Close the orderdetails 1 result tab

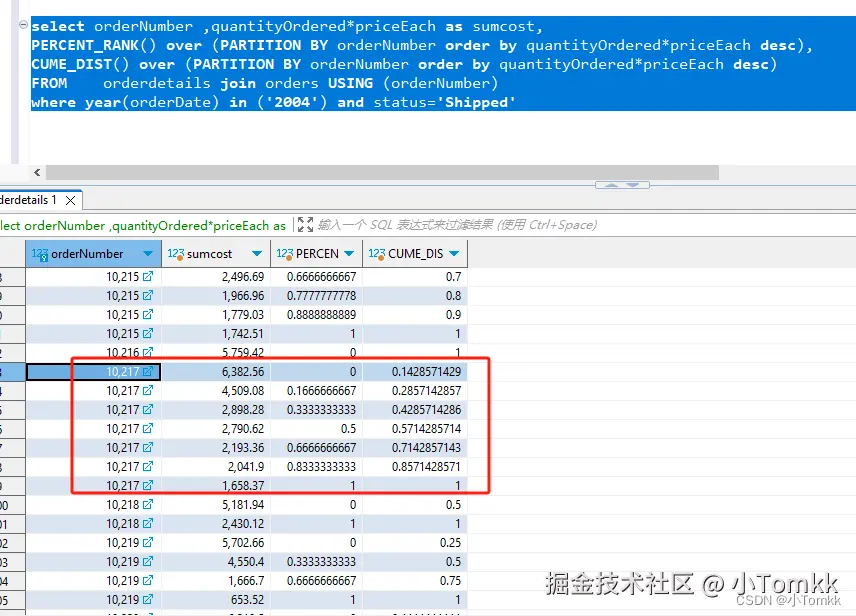(x=70, y=200)
